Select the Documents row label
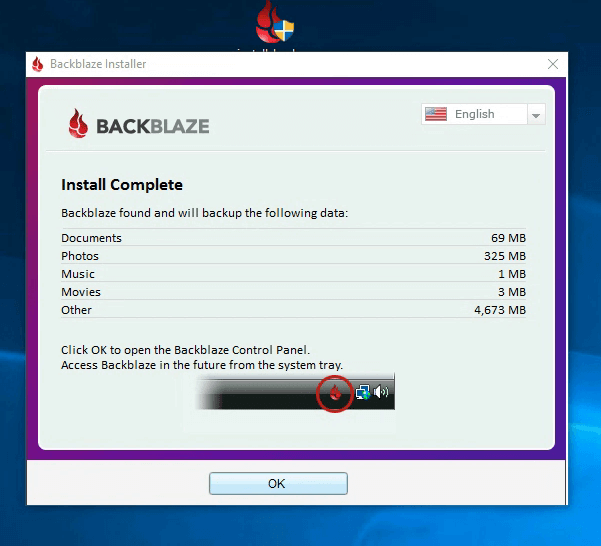The width and height of the screenshot is (601, 546). pyautogui.click(x=91, y=238)
